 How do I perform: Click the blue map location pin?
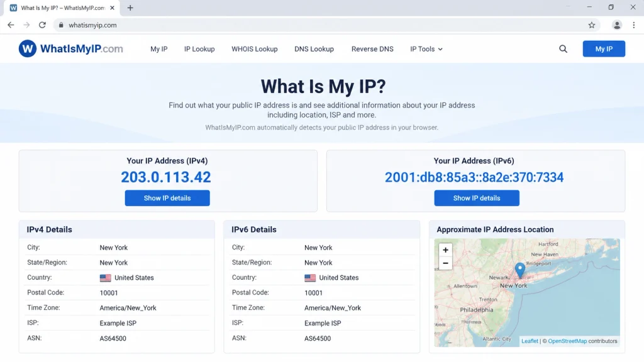519,270
